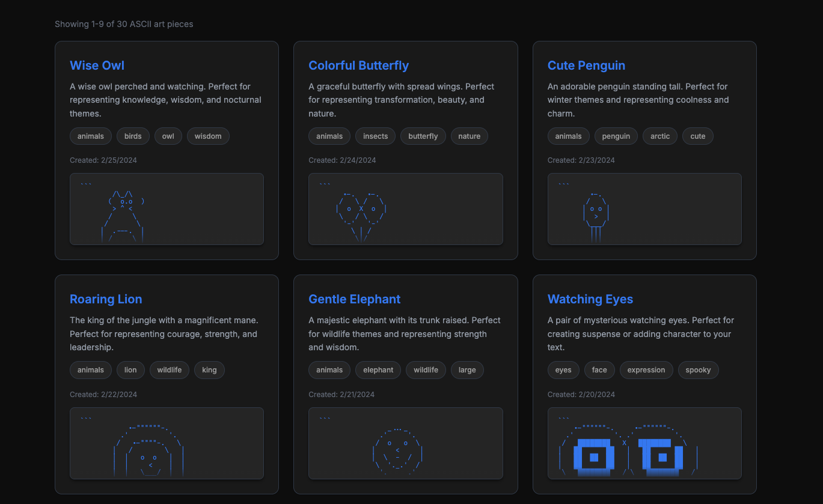
Task: Click the 'Created: 2/25/2024' date text
Action: point(103,160)
